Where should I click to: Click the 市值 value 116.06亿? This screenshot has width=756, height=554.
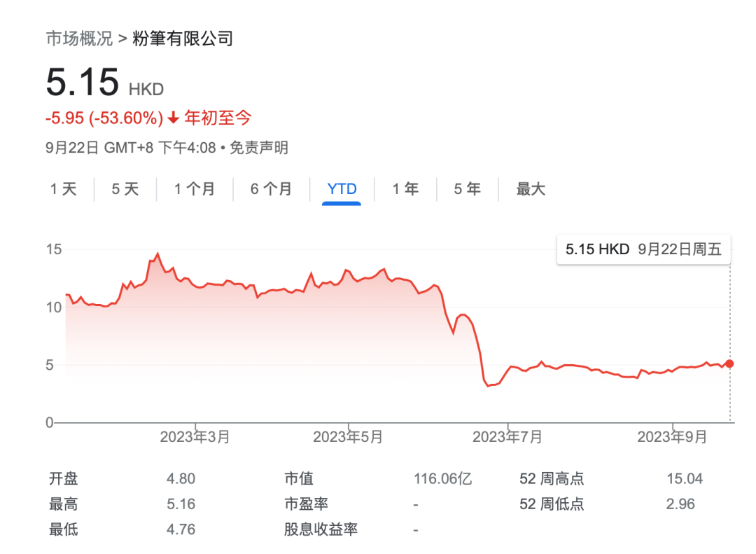coord(442,479)
